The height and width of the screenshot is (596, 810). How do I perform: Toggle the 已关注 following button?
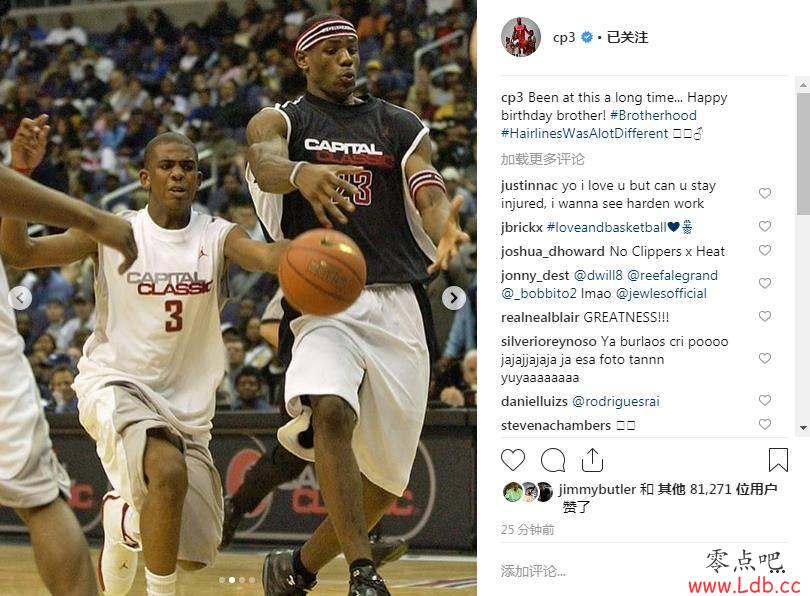[627, 37]
